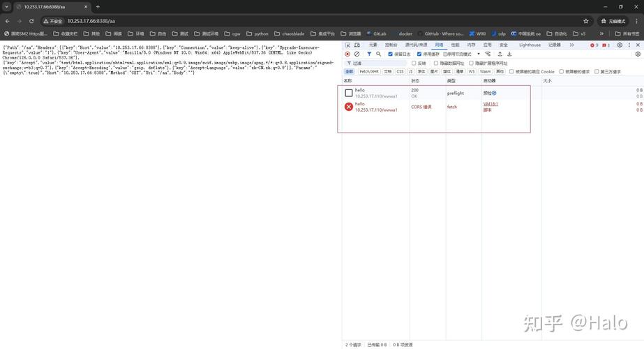Clear the network log

click(x=357, y=54)
